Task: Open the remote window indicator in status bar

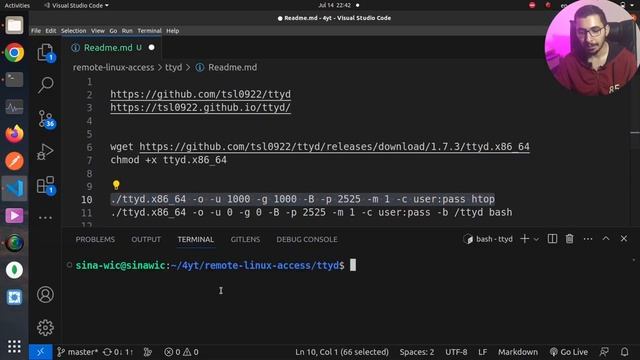Action: [x=40, y=352]
